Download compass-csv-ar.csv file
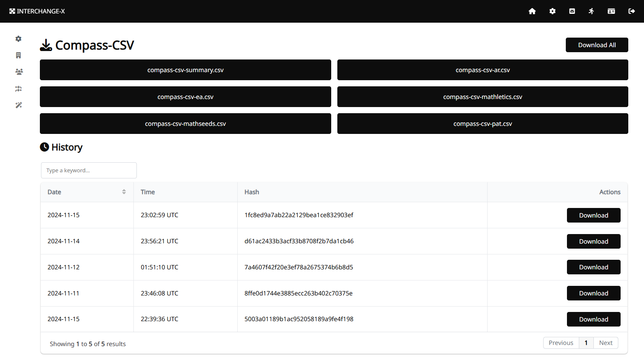 pos(483,70)
